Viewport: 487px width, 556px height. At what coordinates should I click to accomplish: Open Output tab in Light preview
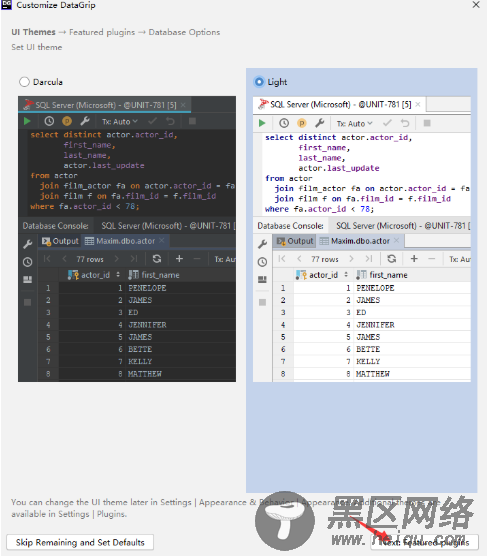(295, 241)
